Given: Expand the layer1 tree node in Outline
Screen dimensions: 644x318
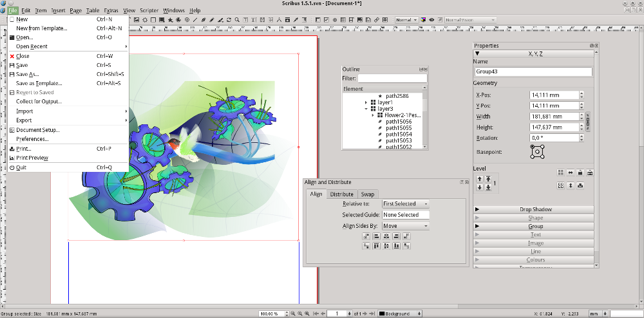Looking at the screenshot, I should (x=366, y=102).
